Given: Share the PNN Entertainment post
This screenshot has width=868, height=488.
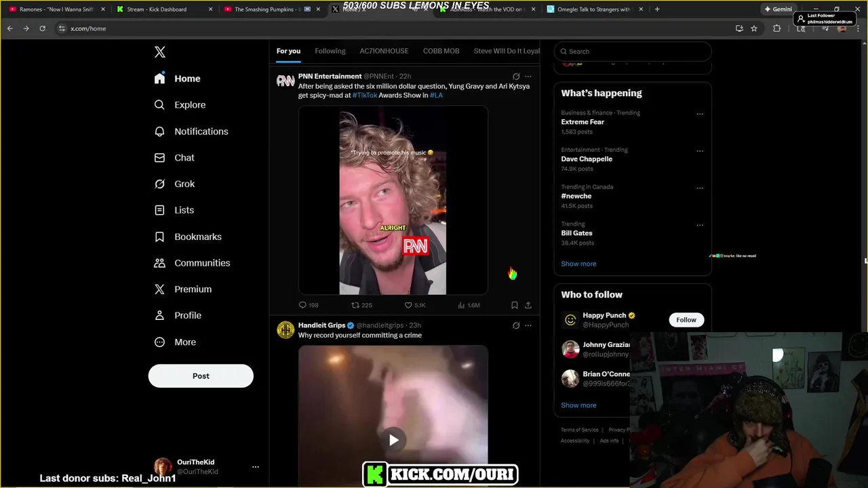Looking at the screenshot, I should click(x=528, y=305).
